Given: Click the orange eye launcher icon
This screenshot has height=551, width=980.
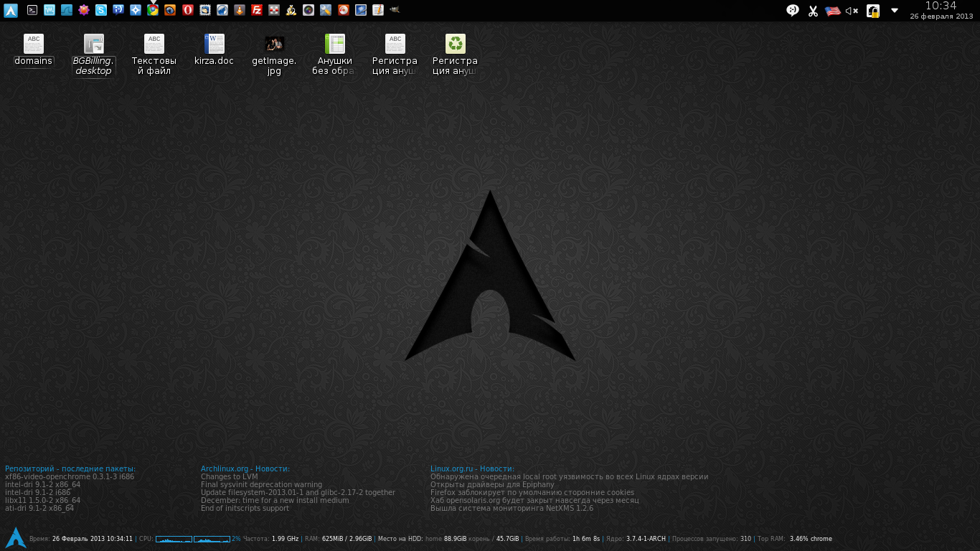Looking at the screenshot, I should click(x=170, y=10).
